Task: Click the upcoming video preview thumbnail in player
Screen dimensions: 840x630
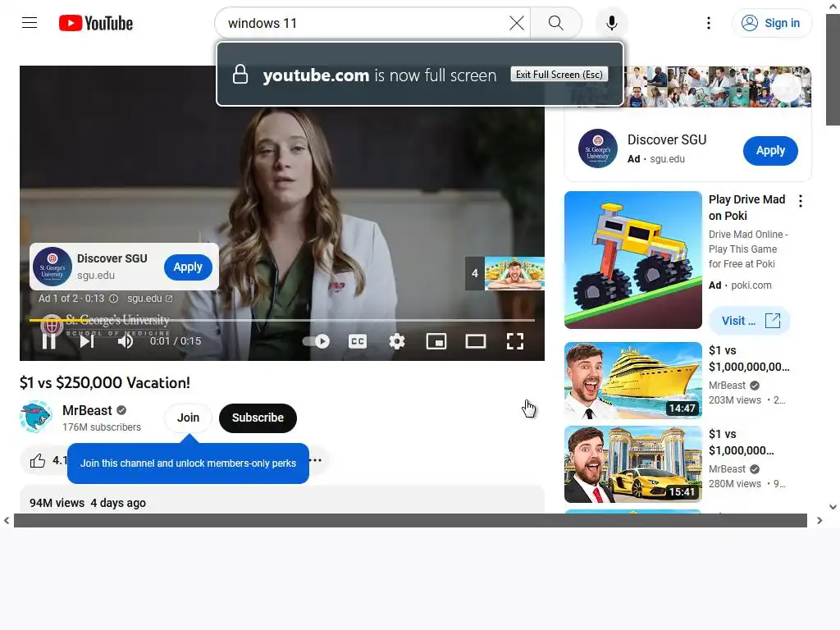Action: coord(514,274)
